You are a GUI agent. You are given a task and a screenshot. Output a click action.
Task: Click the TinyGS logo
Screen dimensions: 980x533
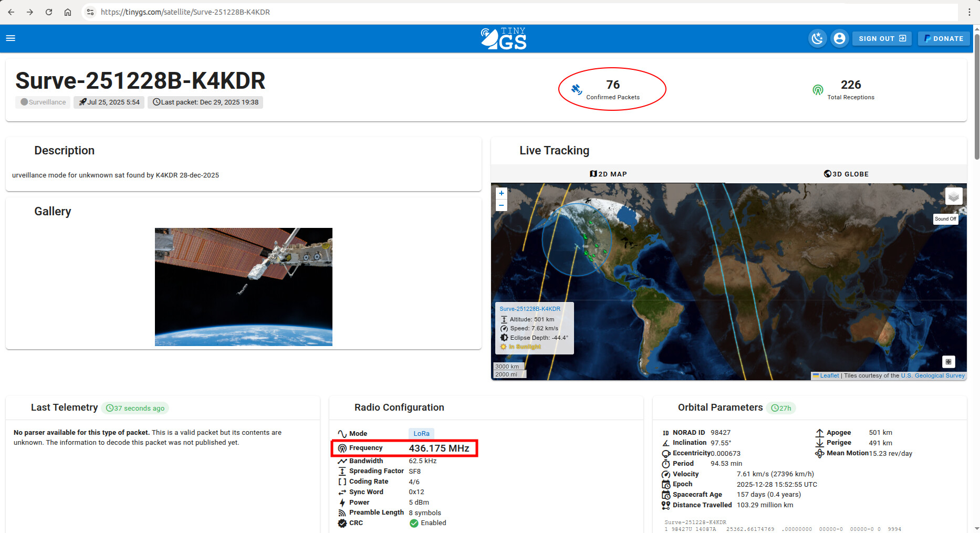click(x=503, y=39)
